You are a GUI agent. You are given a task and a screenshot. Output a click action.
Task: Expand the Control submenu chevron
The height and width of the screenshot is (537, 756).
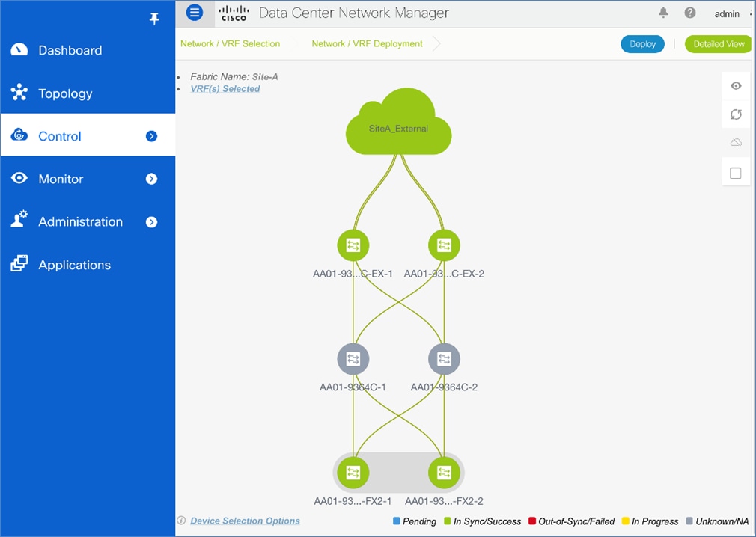(151, 136)
